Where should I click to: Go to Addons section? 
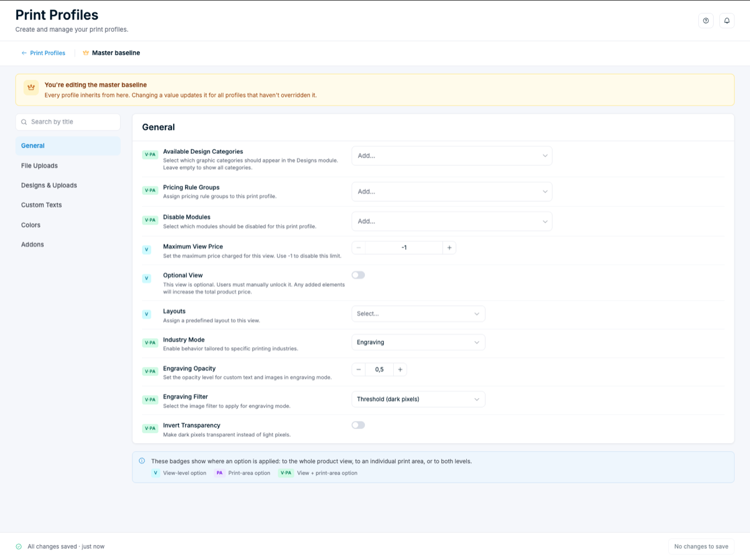coord(68,244)
